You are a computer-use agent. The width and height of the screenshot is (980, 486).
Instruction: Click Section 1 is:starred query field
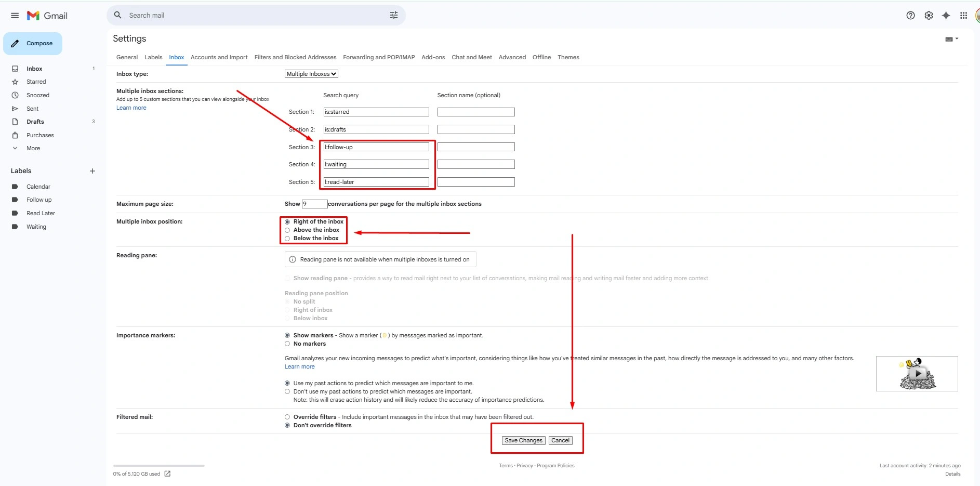pyautogui.click(x=376, y=112)
